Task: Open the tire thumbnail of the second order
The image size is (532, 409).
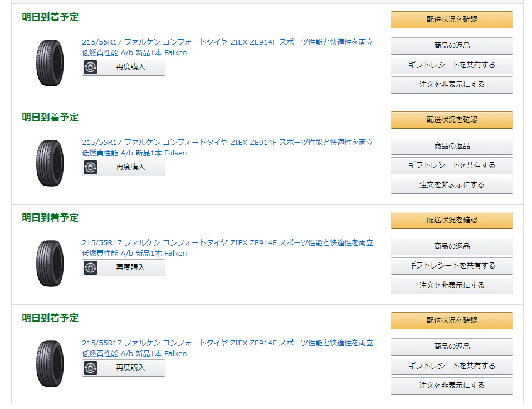Action: 50,163
